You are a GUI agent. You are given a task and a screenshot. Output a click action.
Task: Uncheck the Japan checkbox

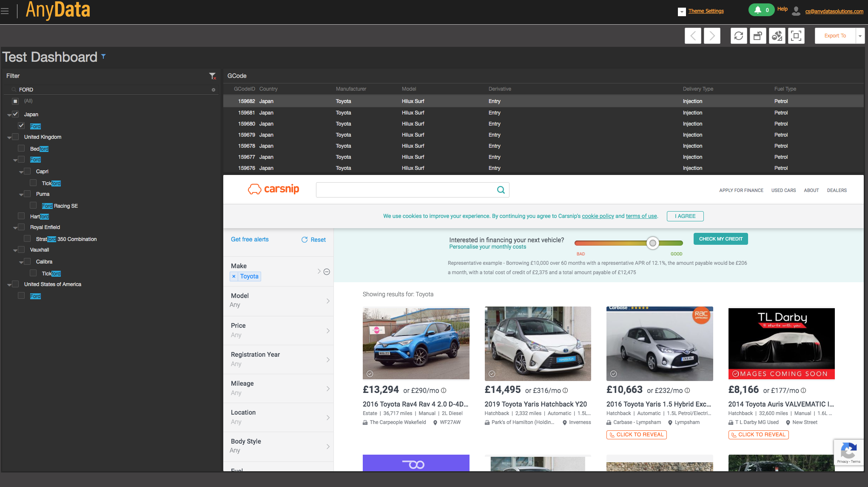pos(15,114)
